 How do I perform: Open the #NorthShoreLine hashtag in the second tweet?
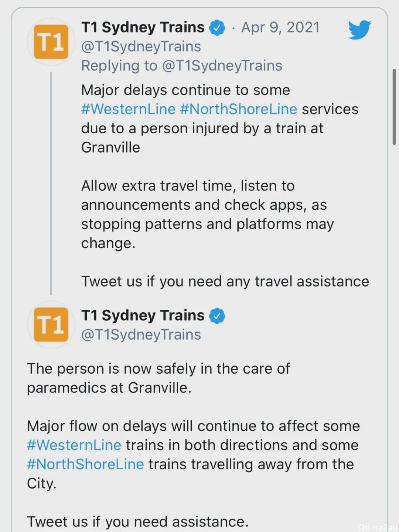[85, 464]
